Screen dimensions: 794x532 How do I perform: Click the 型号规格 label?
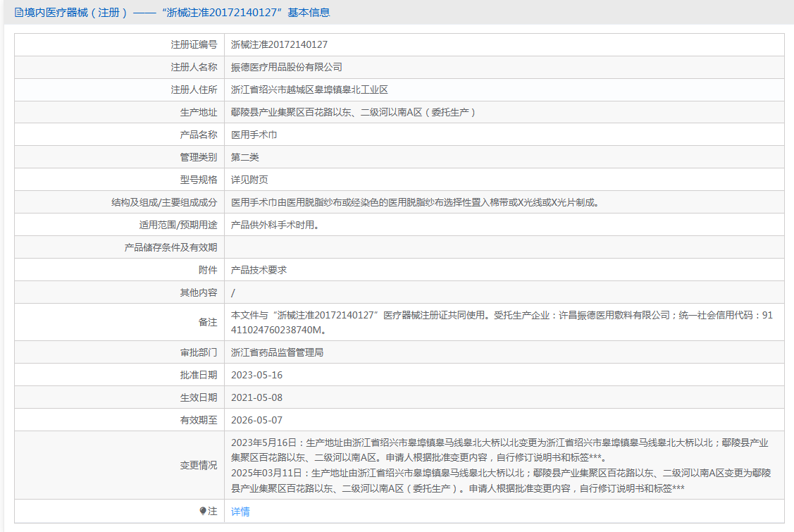[x=199, y=180]
